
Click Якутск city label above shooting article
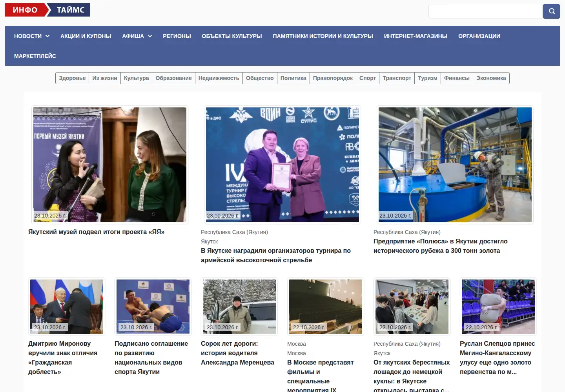coord(209,241)
